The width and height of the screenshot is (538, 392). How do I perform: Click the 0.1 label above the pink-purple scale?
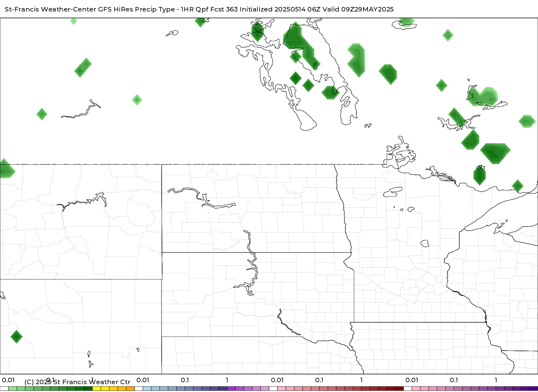(454, 380)
